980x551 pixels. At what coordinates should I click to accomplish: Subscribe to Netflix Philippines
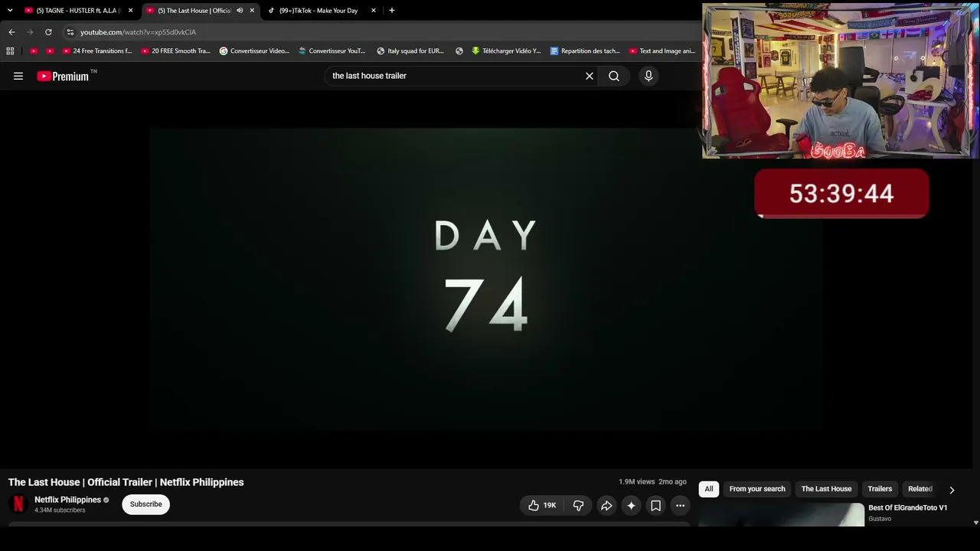point(145,504)
